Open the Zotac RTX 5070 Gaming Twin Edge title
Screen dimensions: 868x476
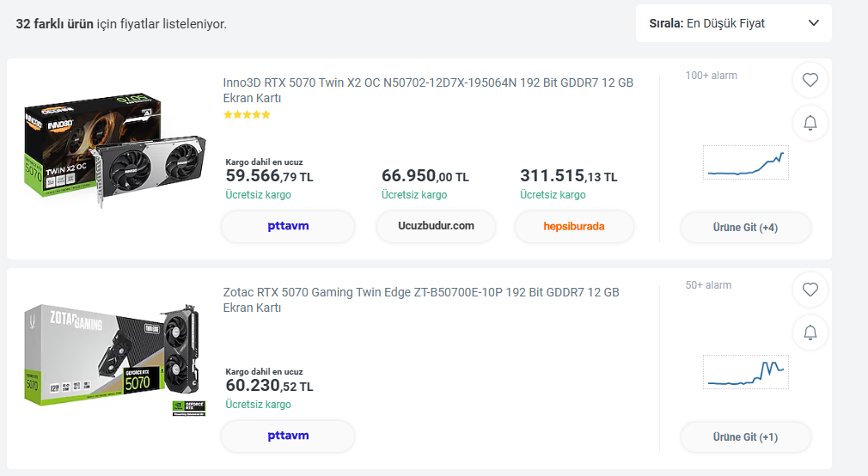(x=421, y=300)
